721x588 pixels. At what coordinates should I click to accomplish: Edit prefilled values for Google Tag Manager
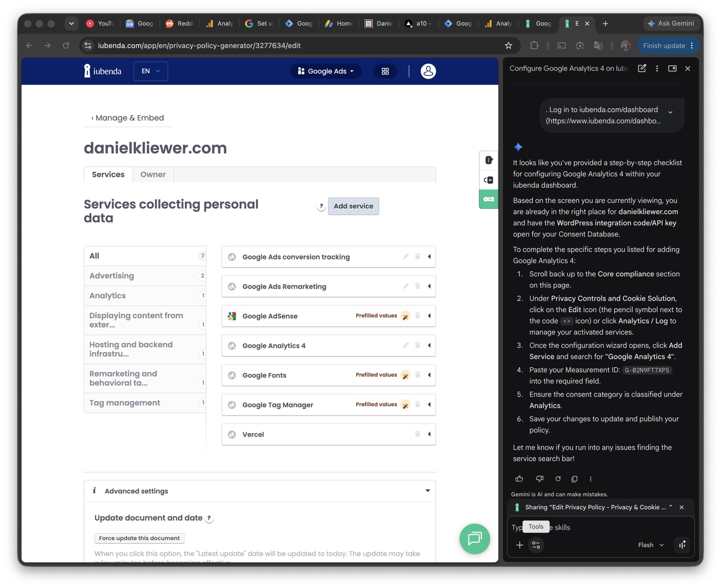click(x=405, y=405)
